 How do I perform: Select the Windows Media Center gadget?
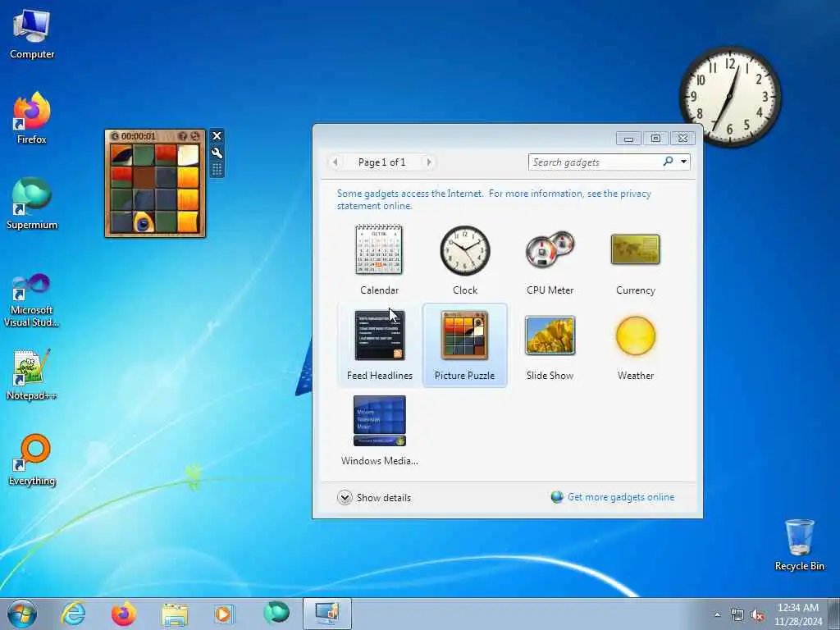[x=379, y=431]
